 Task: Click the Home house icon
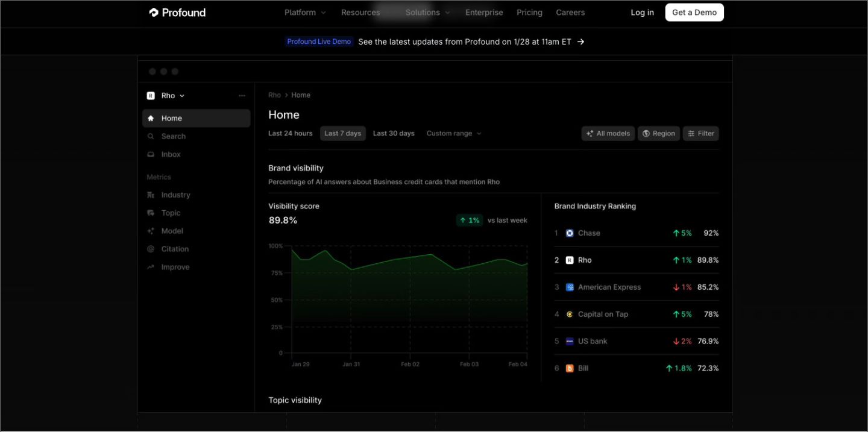[x=151, y=118]
